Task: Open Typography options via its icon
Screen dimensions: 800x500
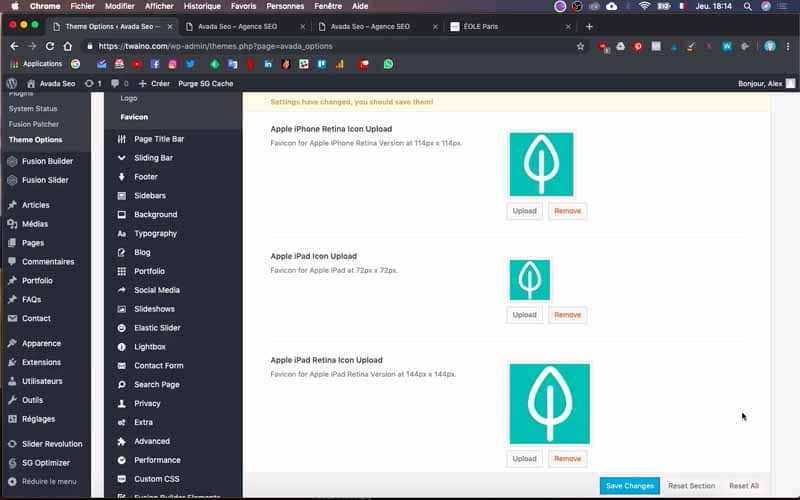Action: pos(121,234)
